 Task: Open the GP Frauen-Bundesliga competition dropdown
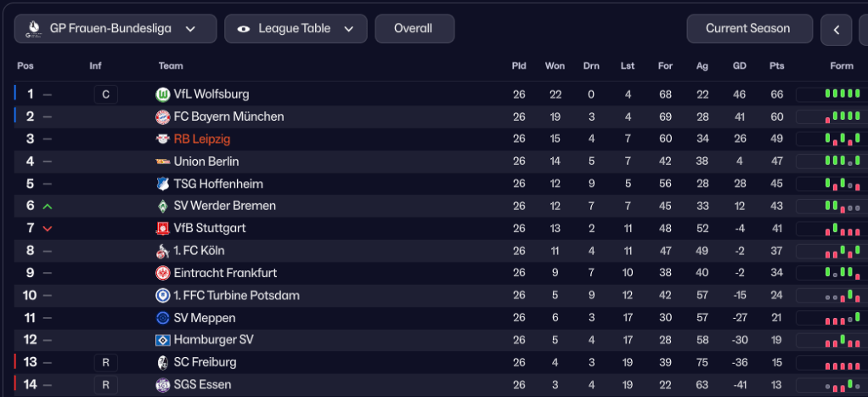click(x=116, y=29)
